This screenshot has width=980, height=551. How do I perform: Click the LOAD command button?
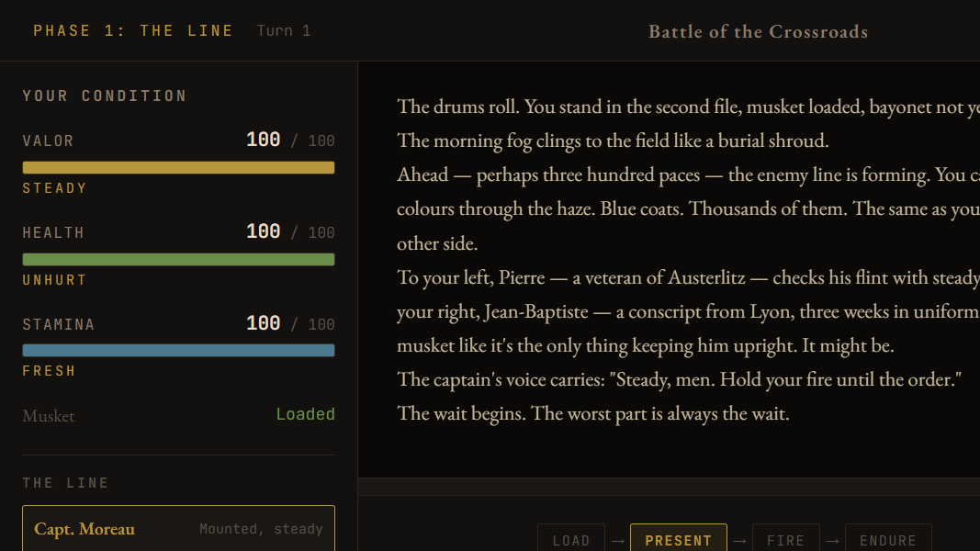pos(571,540)
